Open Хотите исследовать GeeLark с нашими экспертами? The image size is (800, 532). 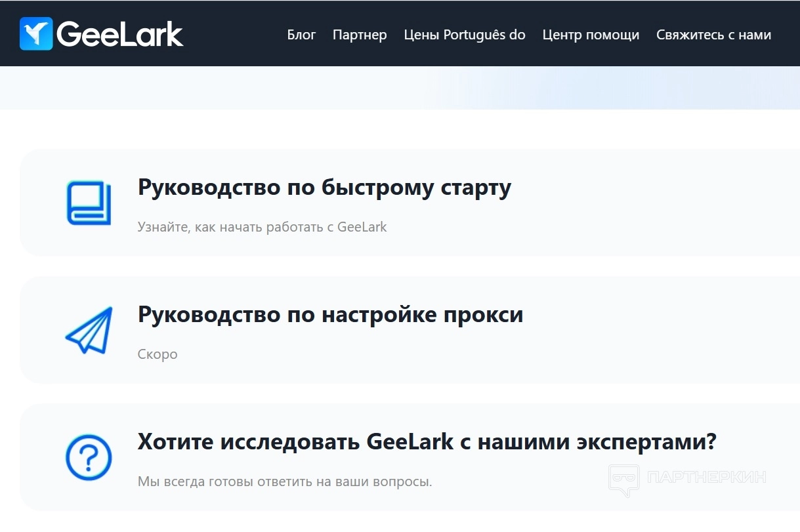click(427, 441)
